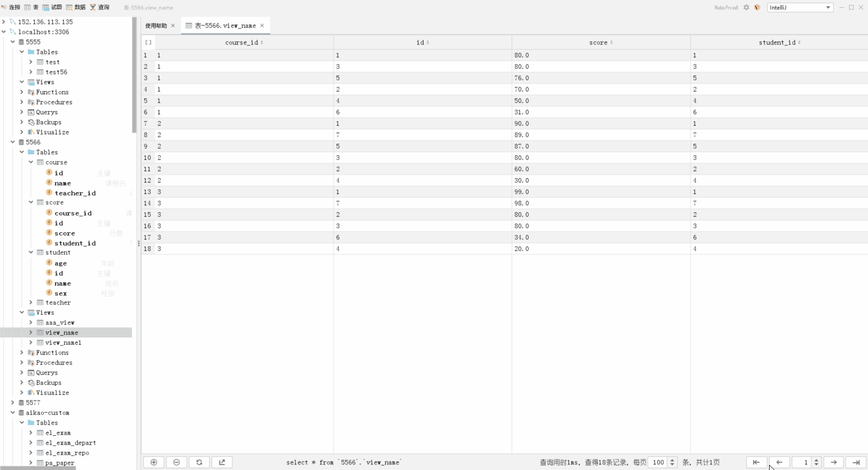Sort by id column header

click(422, 43)
